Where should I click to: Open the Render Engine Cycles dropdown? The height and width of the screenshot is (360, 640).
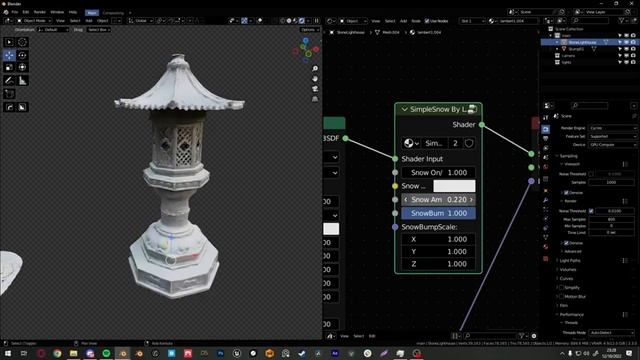tap(613, 128)
